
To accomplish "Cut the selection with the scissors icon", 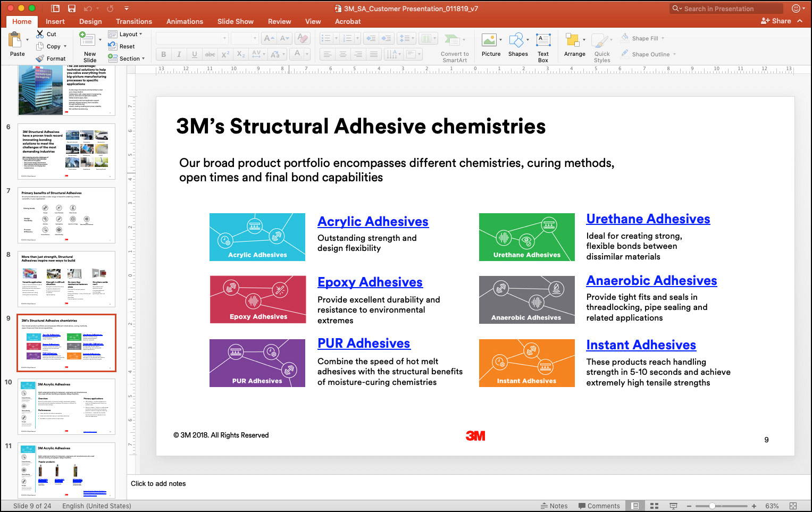I will point(40,34).
